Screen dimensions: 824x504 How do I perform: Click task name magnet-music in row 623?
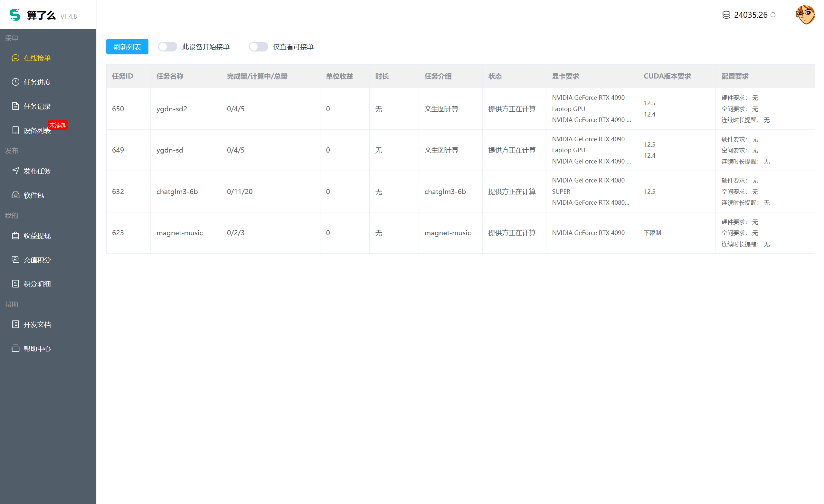[179, 233]
